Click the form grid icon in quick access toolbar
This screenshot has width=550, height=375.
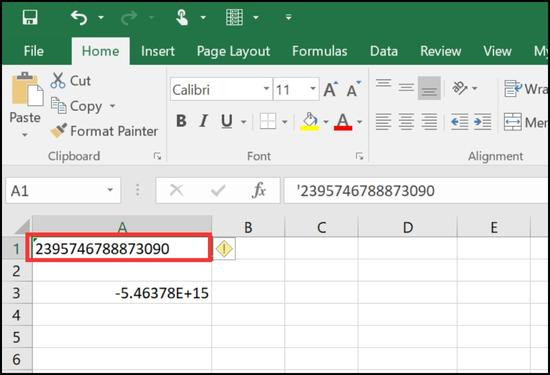coord(234,17)
